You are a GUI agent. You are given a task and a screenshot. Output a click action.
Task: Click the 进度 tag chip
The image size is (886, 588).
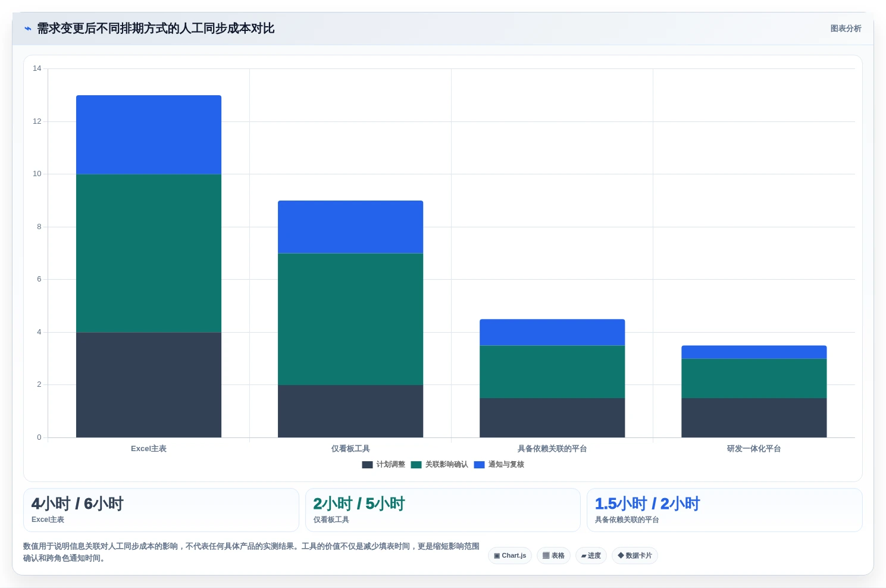click(x=591, y=556)
